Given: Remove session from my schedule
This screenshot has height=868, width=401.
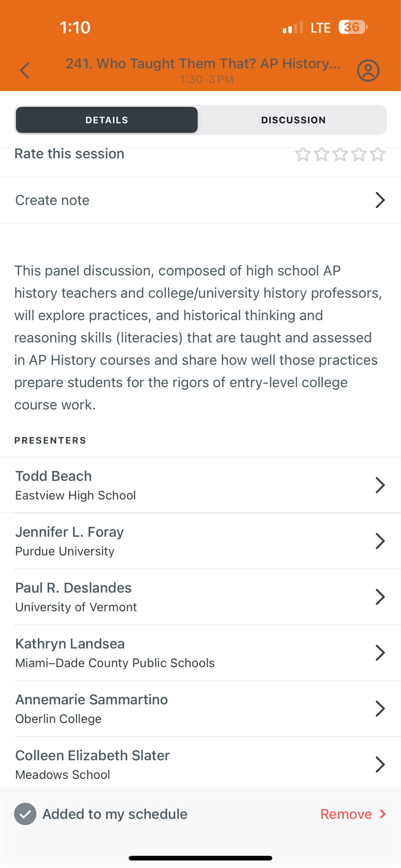Looking at the screenshot, I should [353, 814].
